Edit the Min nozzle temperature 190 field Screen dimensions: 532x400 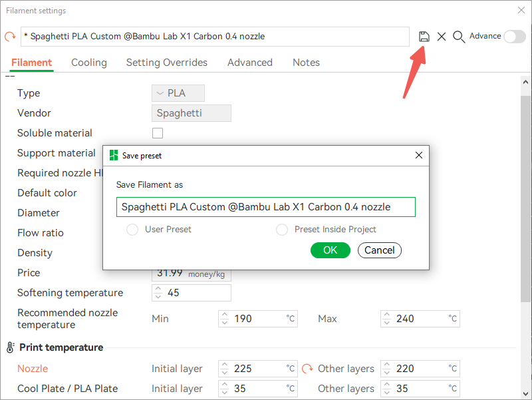258,319
